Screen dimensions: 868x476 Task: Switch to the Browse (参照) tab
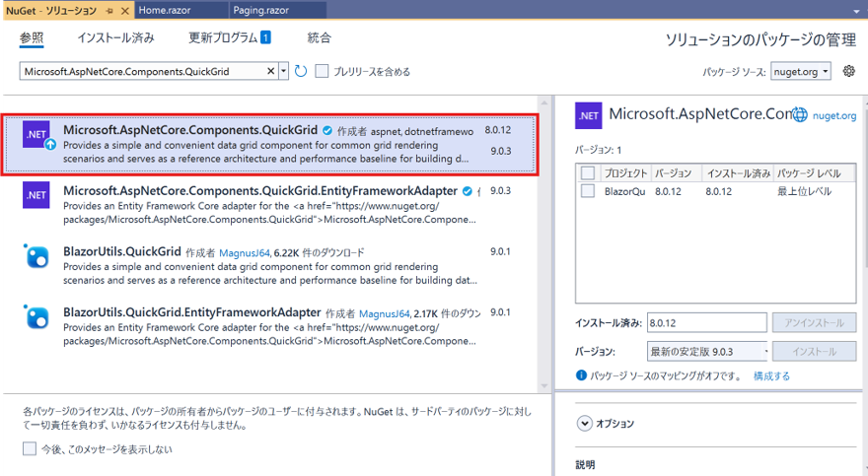(32, 37)
